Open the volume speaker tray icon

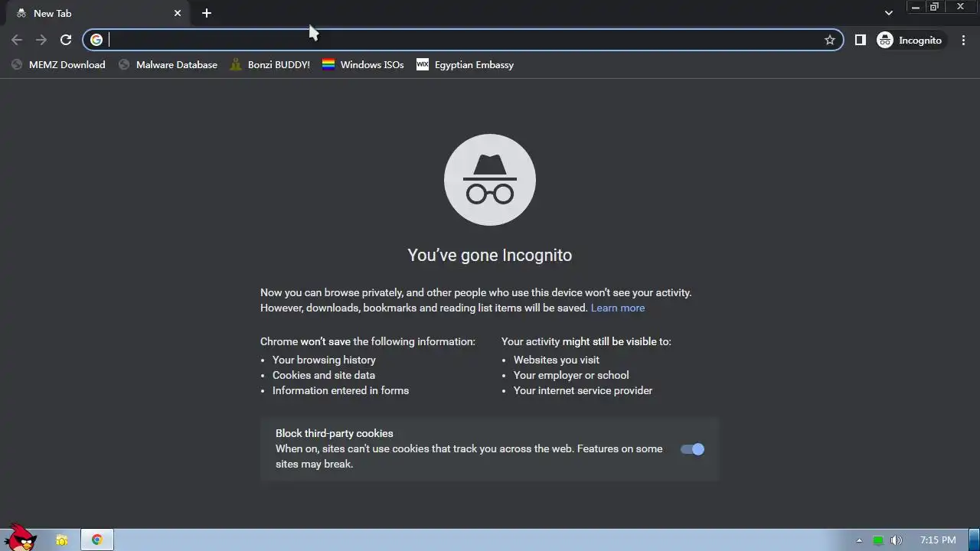896,540
